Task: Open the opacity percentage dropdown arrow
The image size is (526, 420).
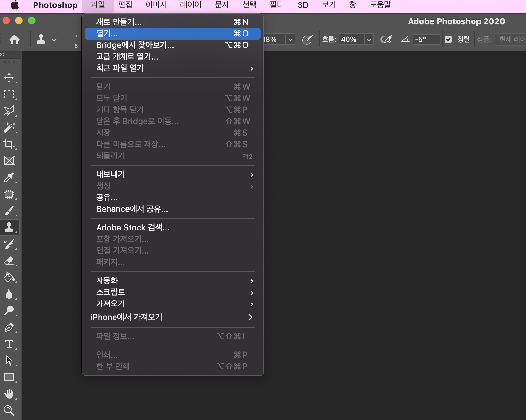Action: point(291,40)
